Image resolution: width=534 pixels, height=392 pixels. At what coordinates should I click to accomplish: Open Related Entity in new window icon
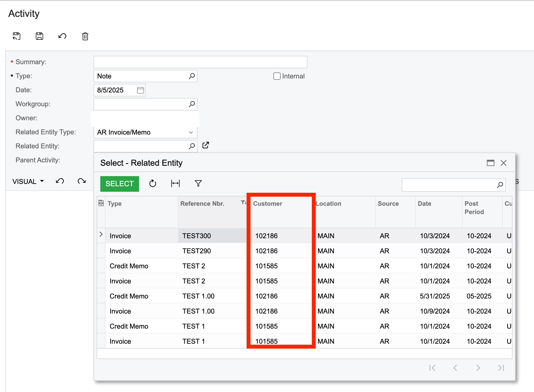[206, 145]
